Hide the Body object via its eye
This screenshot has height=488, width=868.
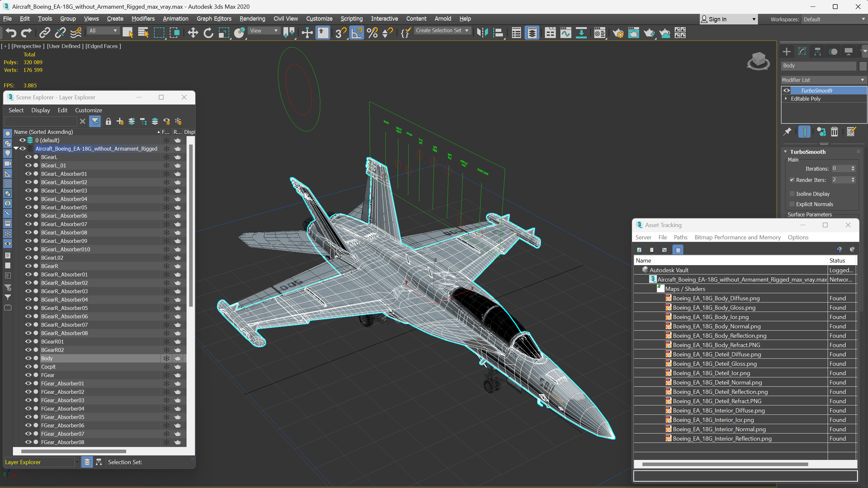click(x=28, y=358)
